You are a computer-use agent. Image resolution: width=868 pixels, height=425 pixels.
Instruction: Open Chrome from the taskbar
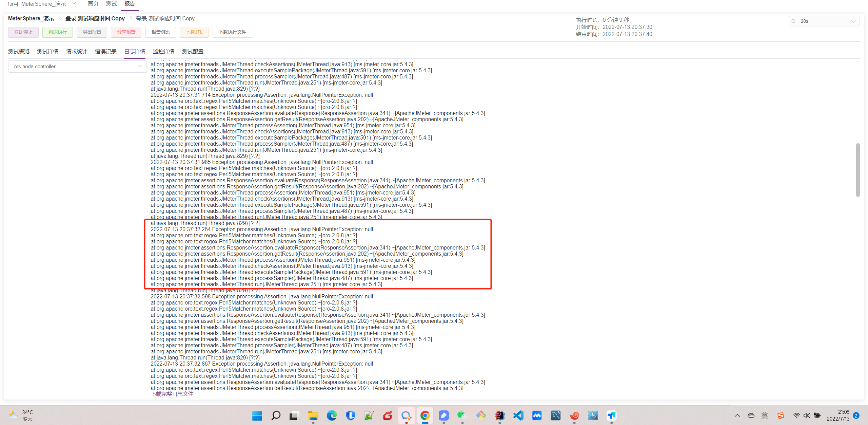click(425, 415)
